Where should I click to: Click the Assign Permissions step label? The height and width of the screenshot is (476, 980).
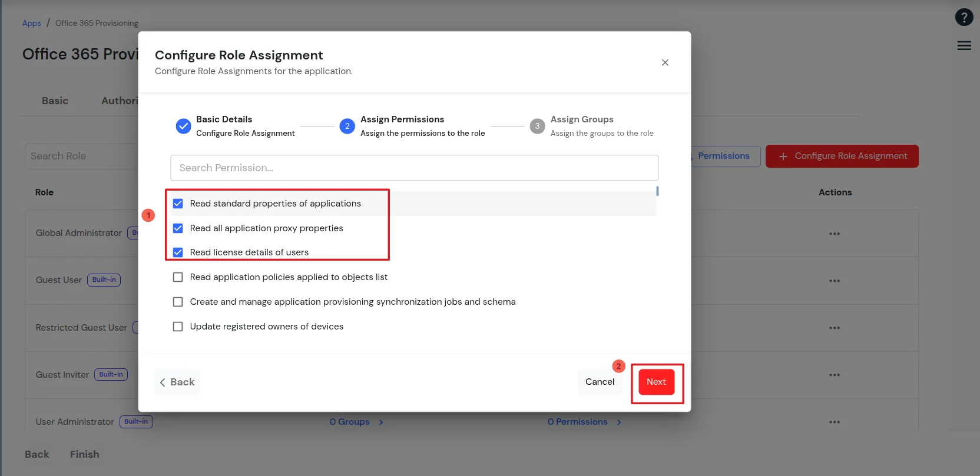(402, 119)
